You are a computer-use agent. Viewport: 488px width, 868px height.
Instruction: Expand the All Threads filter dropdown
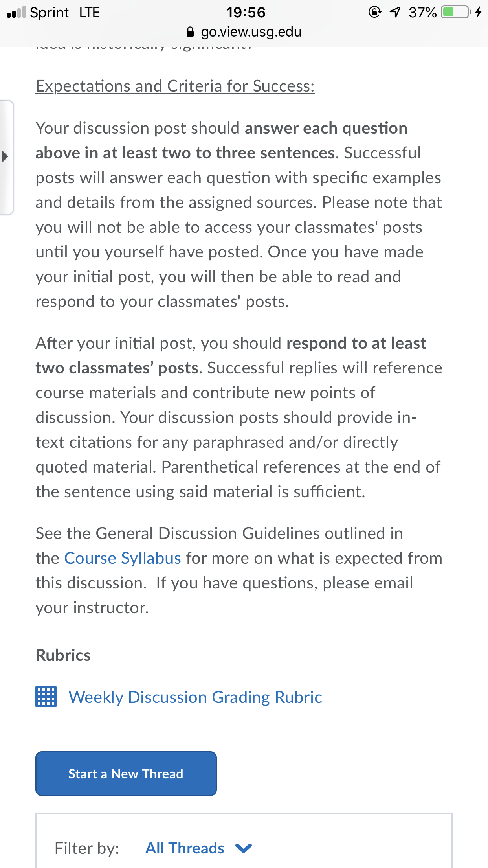(x=198, y=848)
